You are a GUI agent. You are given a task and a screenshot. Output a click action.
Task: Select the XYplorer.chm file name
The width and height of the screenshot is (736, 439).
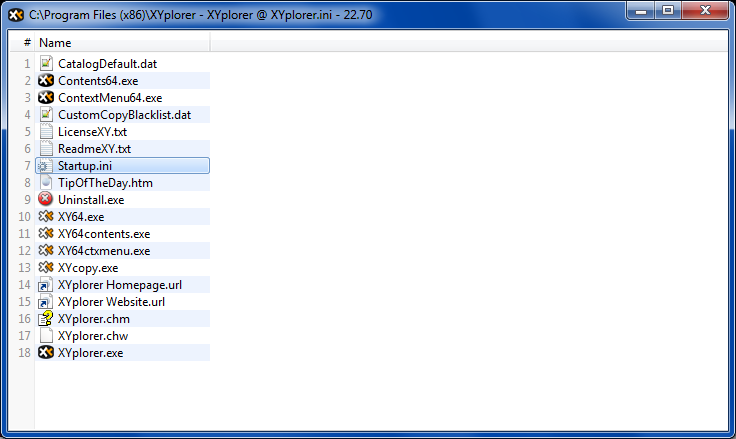click(x=94, y=319)
